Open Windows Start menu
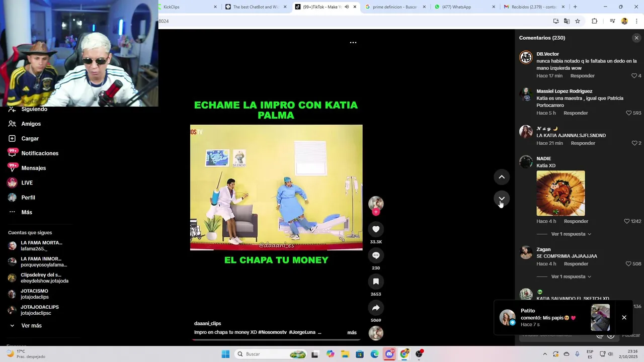The height and width of the screenshot is (362, 644). [x=225, y=354]
